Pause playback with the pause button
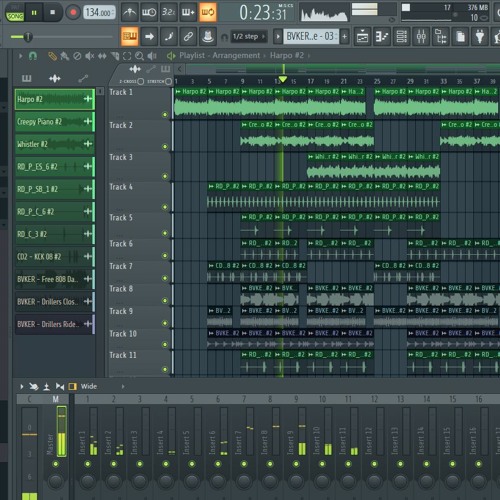500x500 pixels. point(34,13)
